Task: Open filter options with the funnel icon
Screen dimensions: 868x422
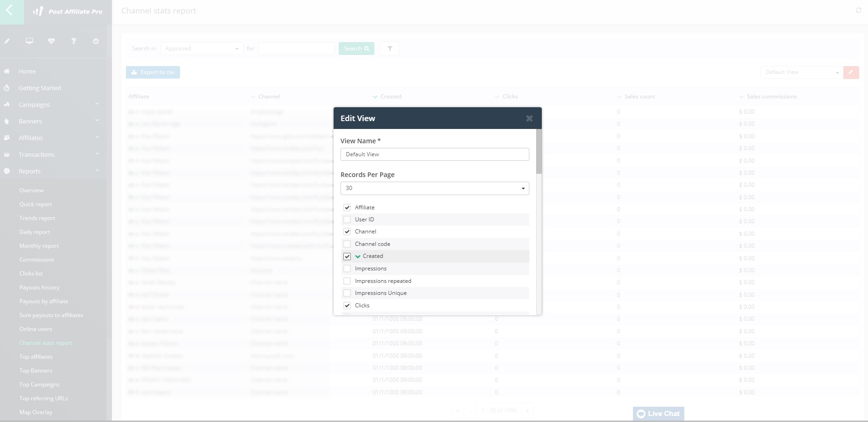Action: [x=389, y=48]
